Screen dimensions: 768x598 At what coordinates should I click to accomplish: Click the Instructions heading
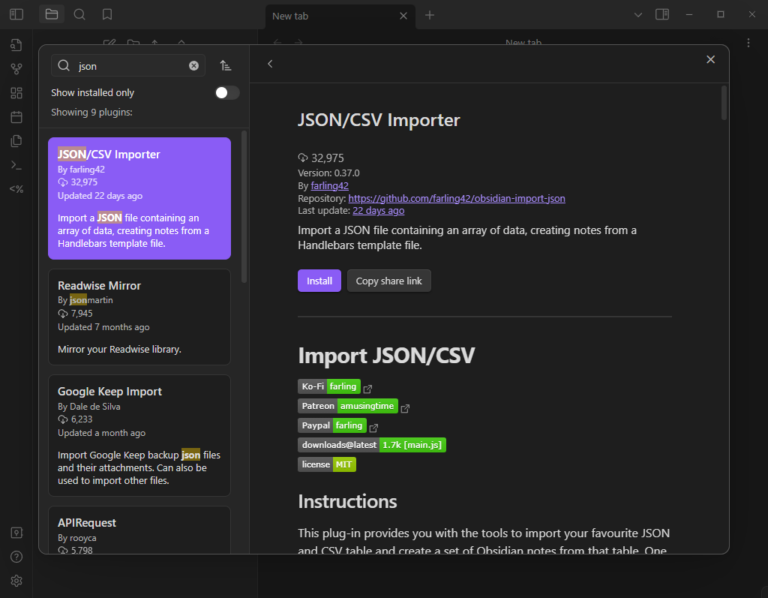[347, 502]
